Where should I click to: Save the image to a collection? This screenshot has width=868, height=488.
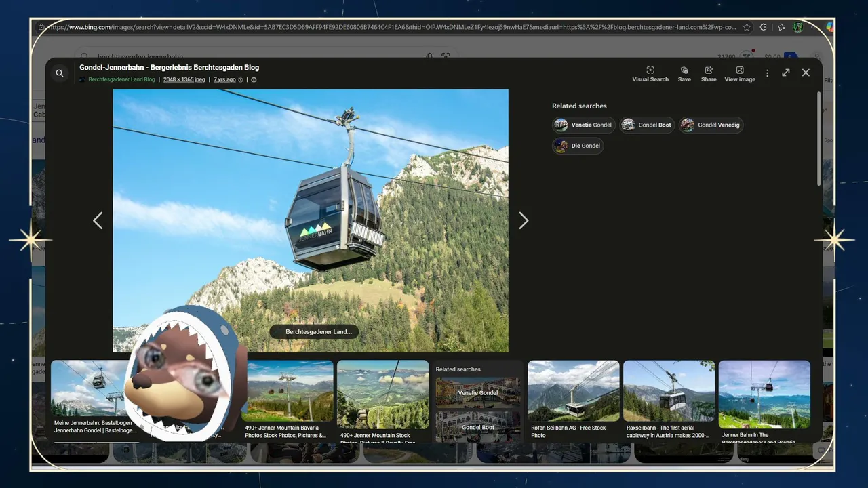(684, 74)
